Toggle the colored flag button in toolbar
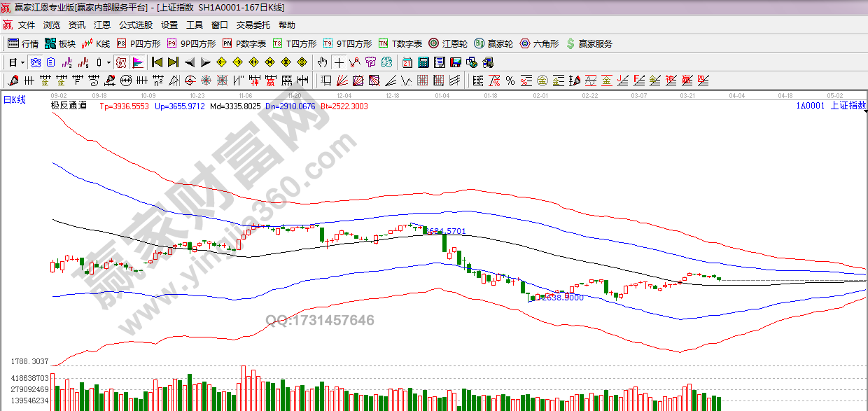 (137, 62)
